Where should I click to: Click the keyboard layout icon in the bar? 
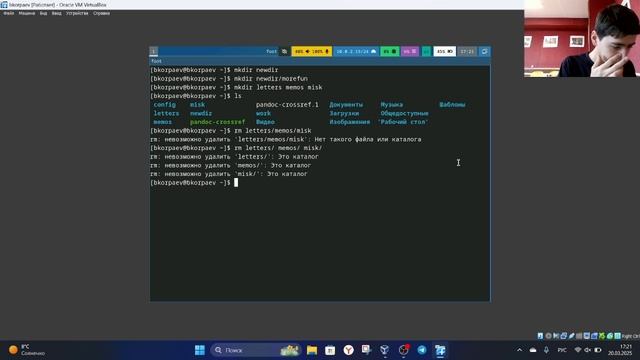284,51
